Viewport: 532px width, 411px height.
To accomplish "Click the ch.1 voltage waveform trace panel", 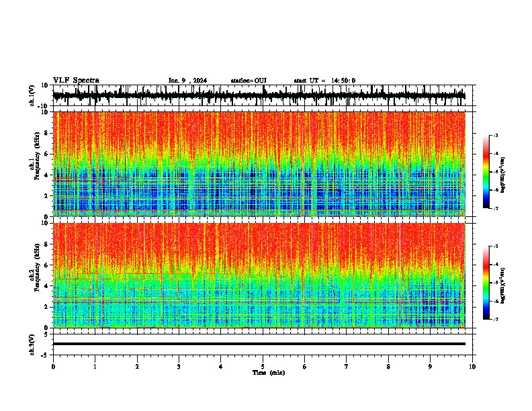I will (x=264, y=95).
